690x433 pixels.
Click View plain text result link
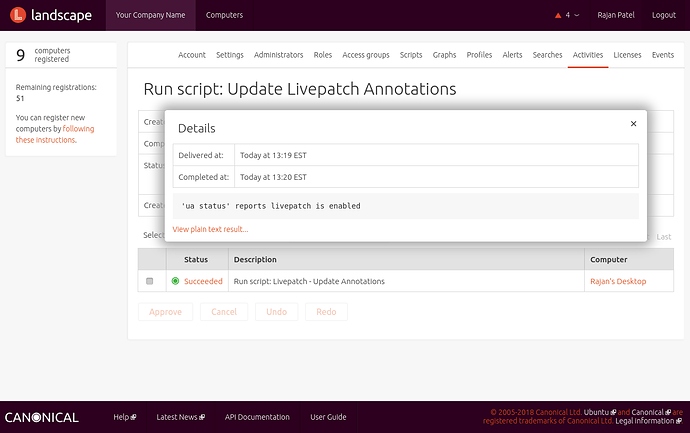point(210,229)
